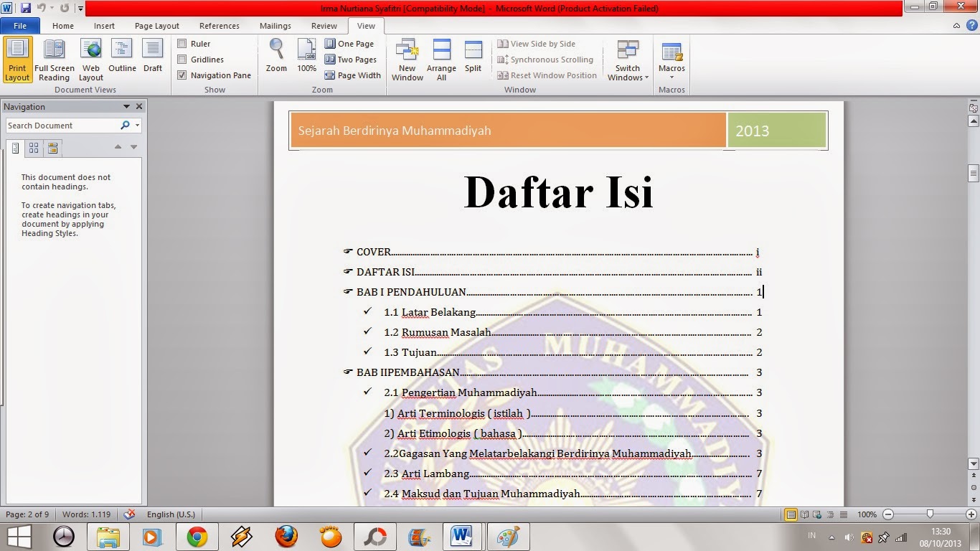This screenshot has width=980, height=551.
Task: Browse search results tab in Navigation pane
Action: pos(52,149)
